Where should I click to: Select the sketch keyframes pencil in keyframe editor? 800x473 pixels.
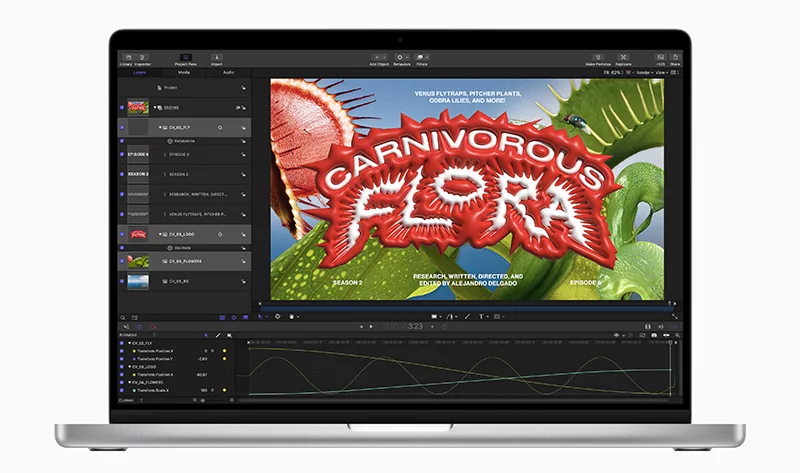[218, 335]
